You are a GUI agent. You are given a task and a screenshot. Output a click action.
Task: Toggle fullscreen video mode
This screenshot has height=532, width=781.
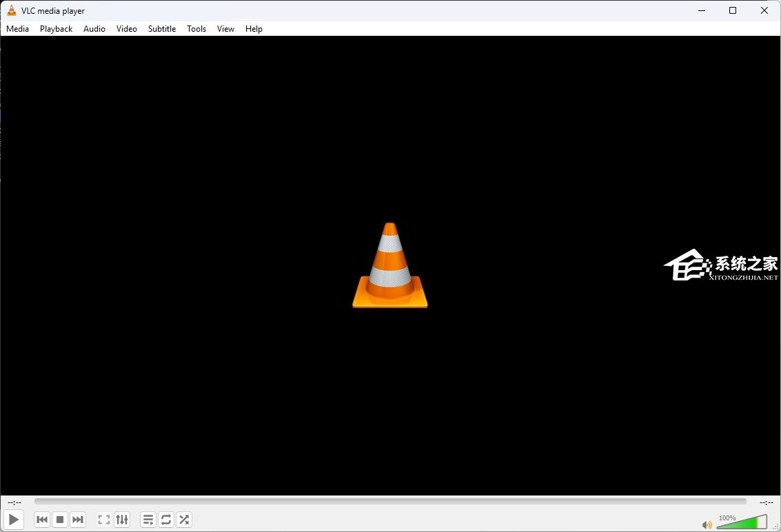[104, 520]
